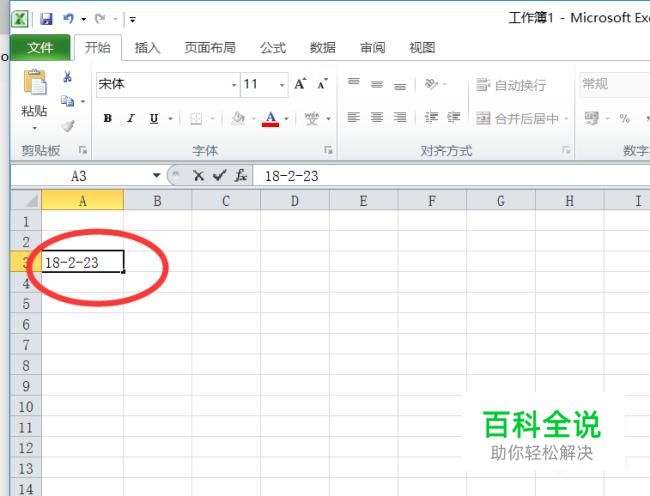650x496 pixels.
Task: Increase font size with large A icon
Action: click(x=300, y=84)
